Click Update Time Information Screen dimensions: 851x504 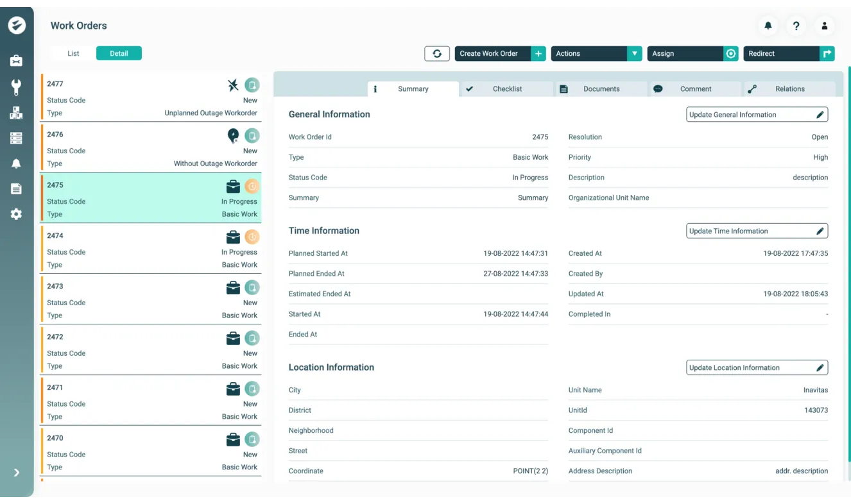click(757, 231)
